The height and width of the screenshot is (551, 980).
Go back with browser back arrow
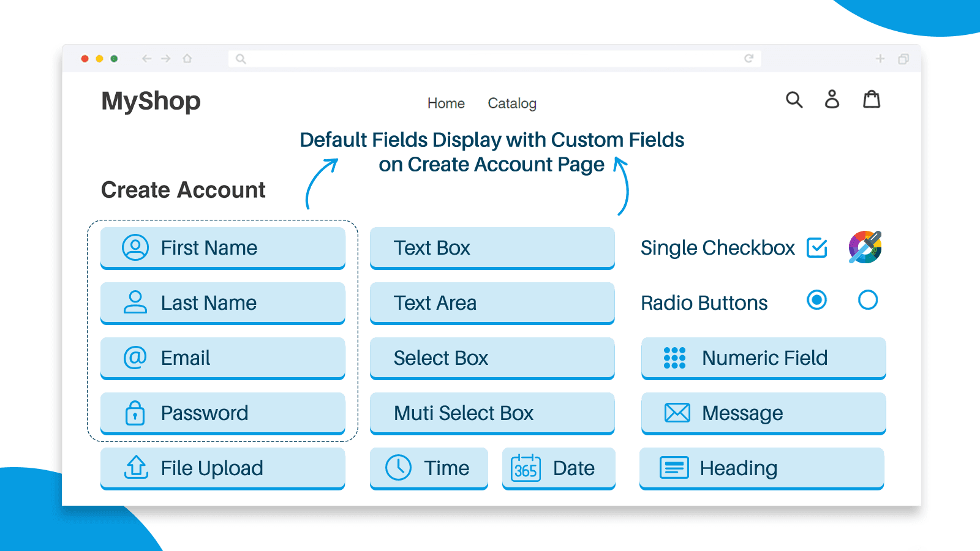(x=146, y=59)
